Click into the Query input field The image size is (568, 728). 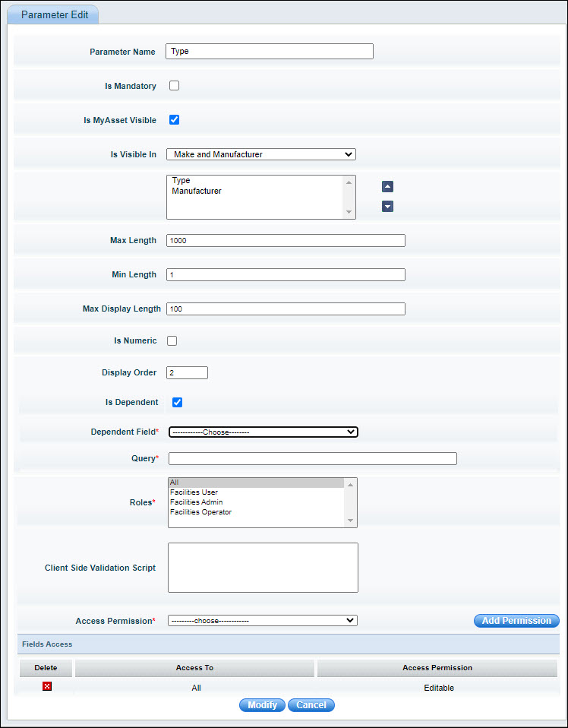pos(312,458)
